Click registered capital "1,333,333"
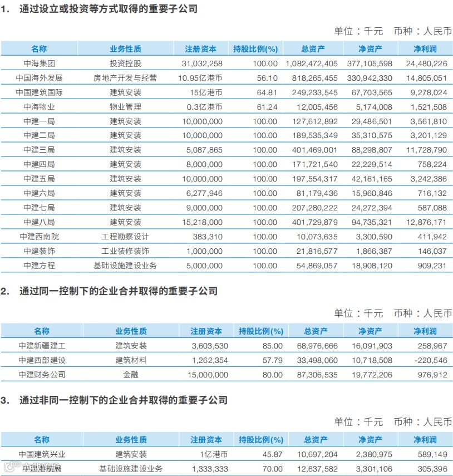The width and height of the screenshot is (453, 476). 210,469
